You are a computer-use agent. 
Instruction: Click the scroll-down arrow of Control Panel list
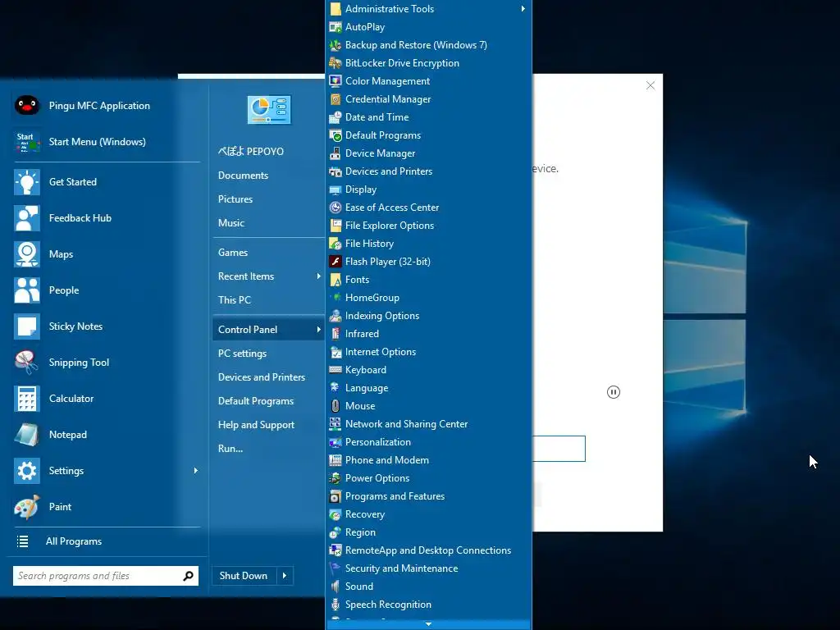(x=428, y=624)
